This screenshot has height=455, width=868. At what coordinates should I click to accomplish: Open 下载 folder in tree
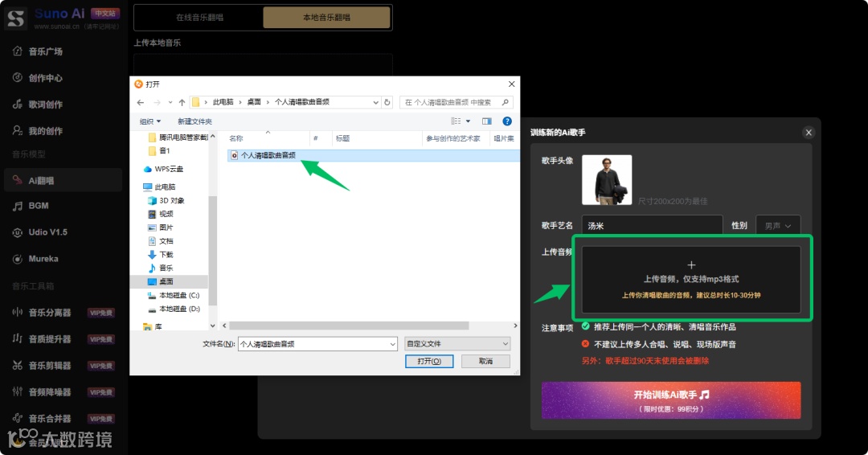161,255
